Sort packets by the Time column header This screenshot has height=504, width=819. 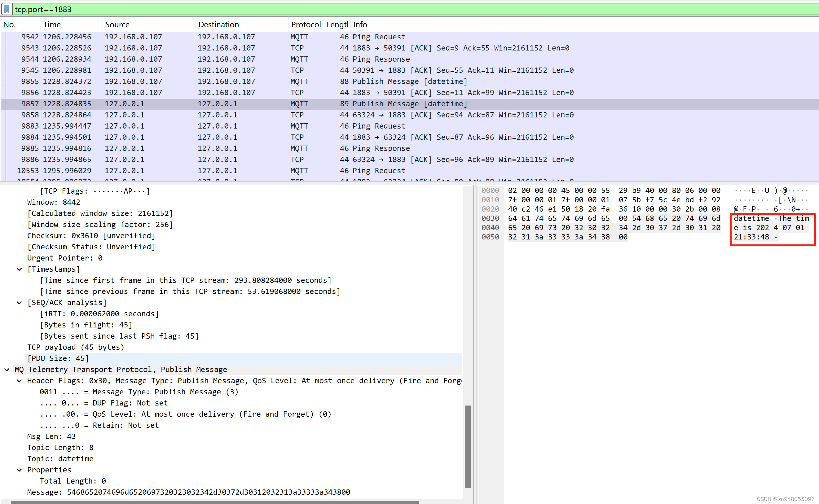pos(52,25)
